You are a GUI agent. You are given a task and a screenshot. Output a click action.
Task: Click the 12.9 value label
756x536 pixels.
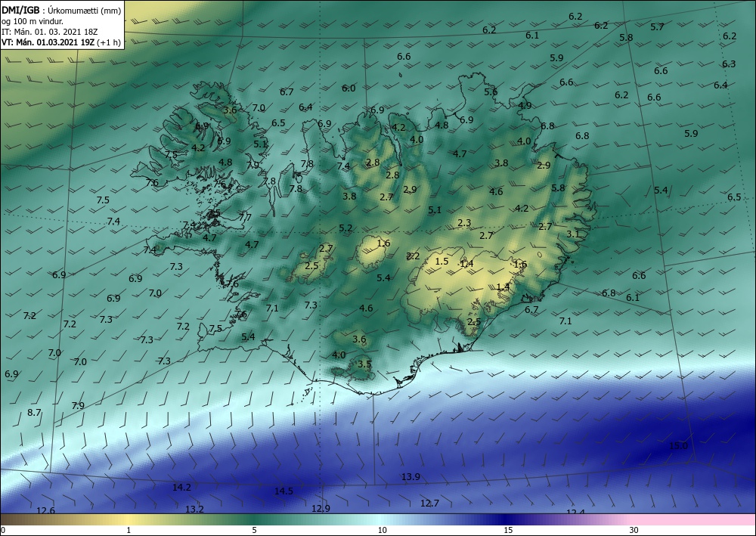[321, 509]
